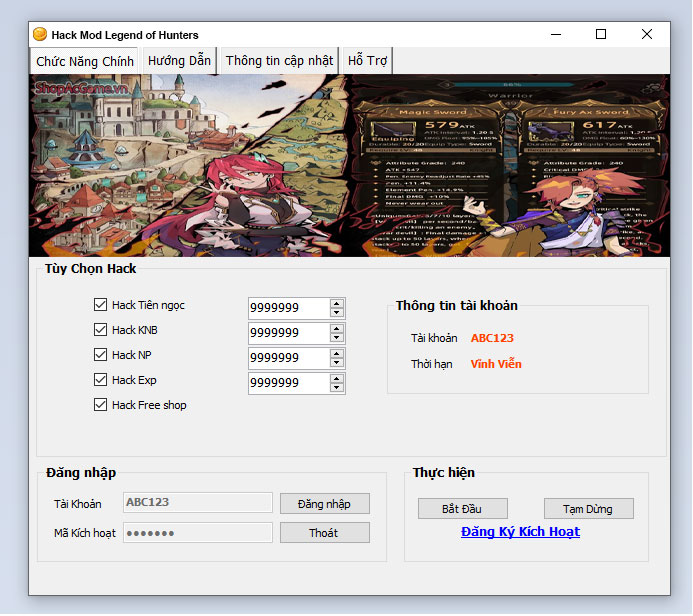The image size is (693, 616).
Task: Click the Hack NP number field
Action: (x=289, y=358)
